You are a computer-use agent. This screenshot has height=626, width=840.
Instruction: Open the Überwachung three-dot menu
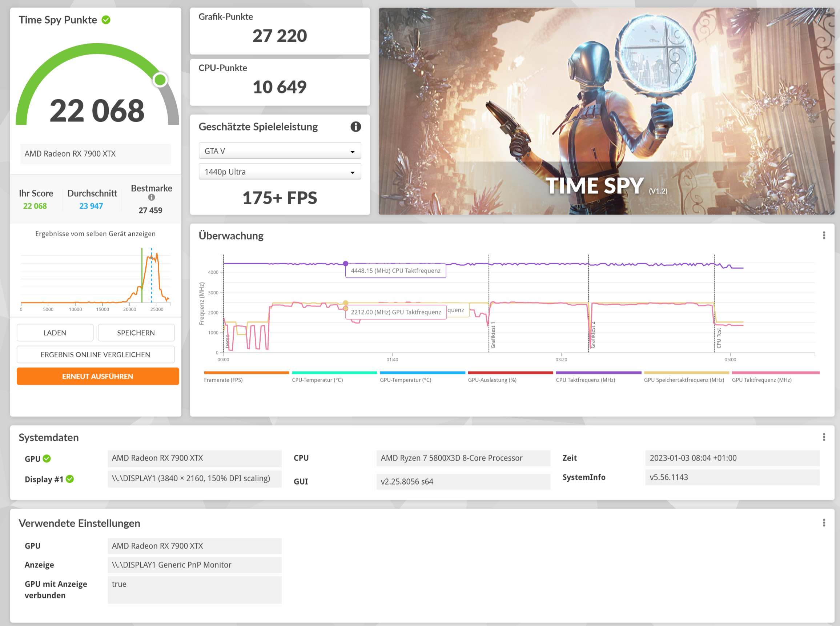click(x=824, y=235)
